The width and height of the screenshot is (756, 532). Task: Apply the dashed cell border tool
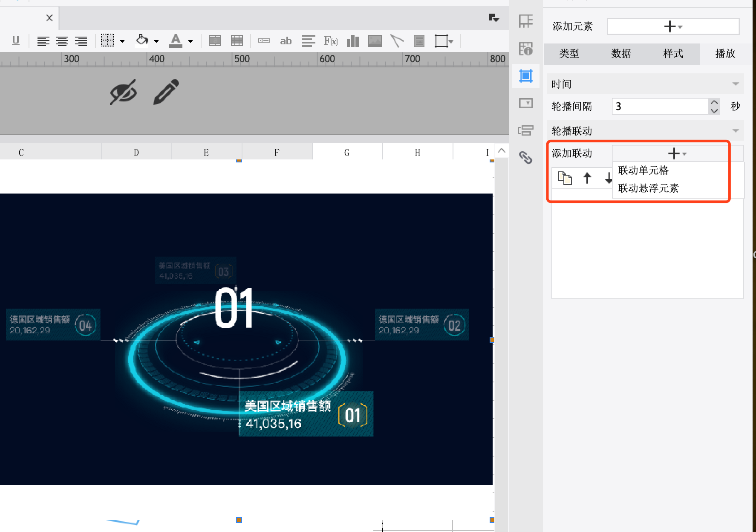coord(107,40)
